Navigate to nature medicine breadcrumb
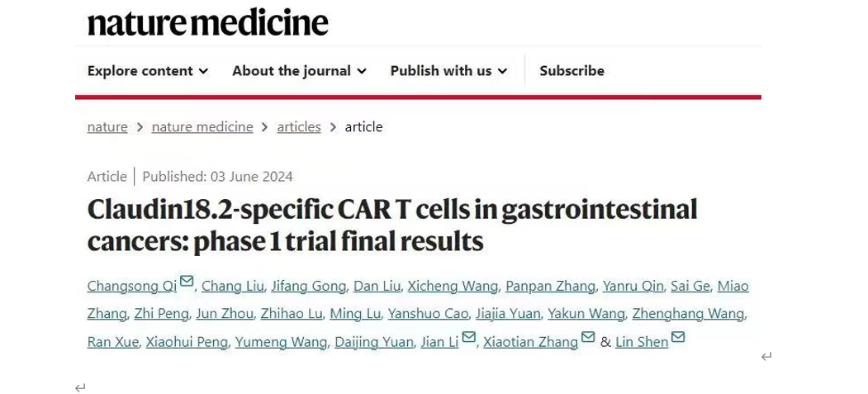The image size is (868, 394). click(202, 127)
